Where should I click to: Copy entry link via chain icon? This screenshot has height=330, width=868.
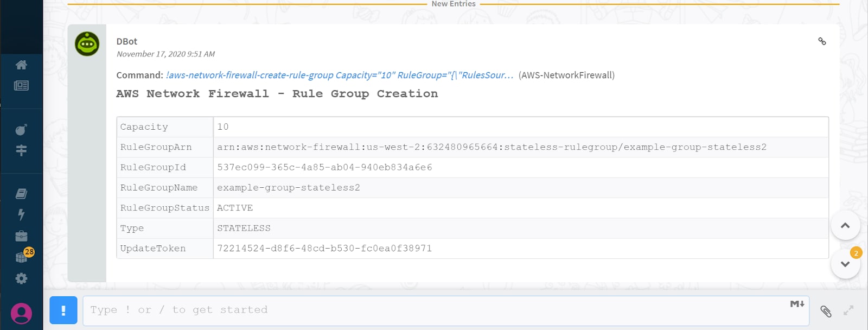point(822,41)
